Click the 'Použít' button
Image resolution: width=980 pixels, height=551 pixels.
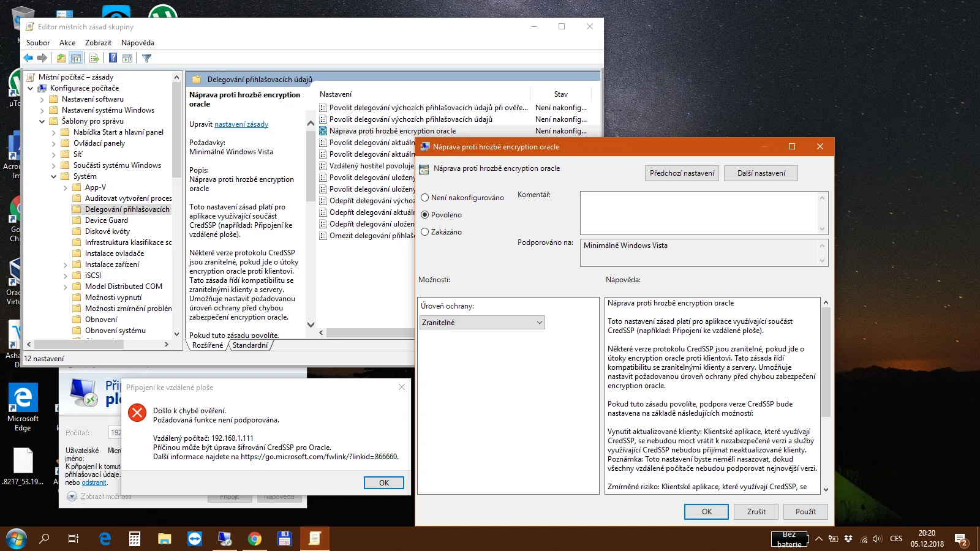pos(805,512)
